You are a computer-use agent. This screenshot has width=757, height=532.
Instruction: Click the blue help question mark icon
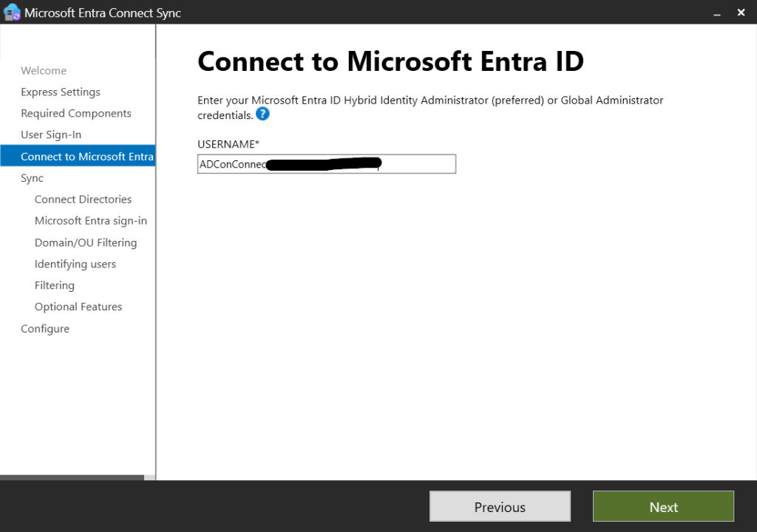tap(262, 115)
